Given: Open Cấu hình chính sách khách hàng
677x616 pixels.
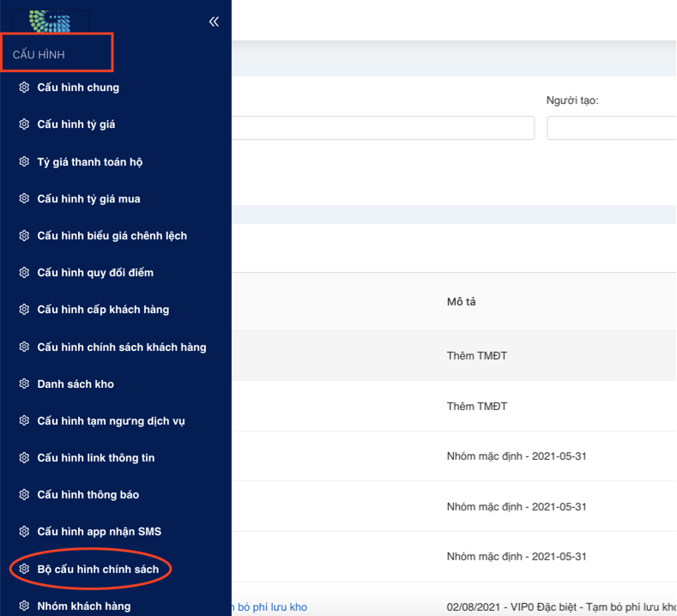Looking at the screenshot, I should point(121,347).
